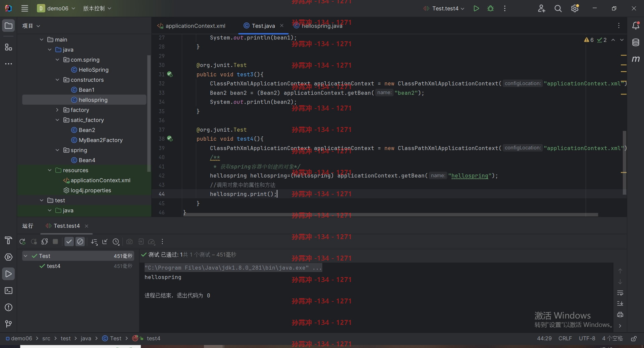The image size is (644, 348).
Task: Open Project tool window folder icon
Action: click(8, 26)
